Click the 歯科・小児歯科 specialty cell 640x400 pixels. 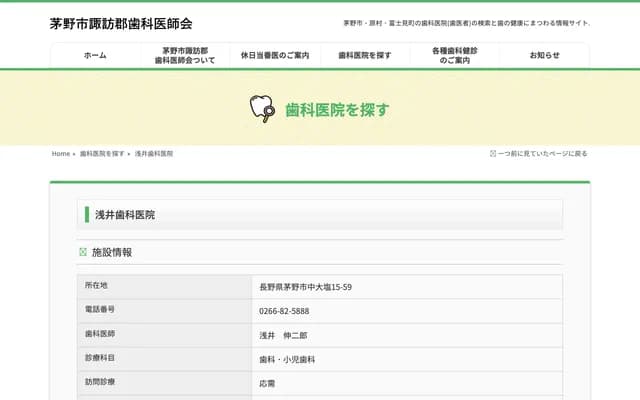pyautogui.click(x=287, y=359)
